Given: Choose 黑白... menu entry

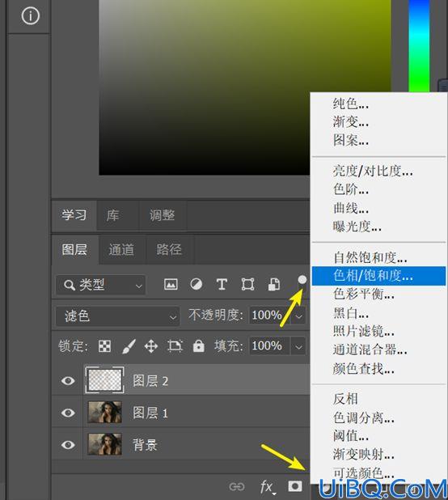Looking at the screenshot, I should click(378, 313).
